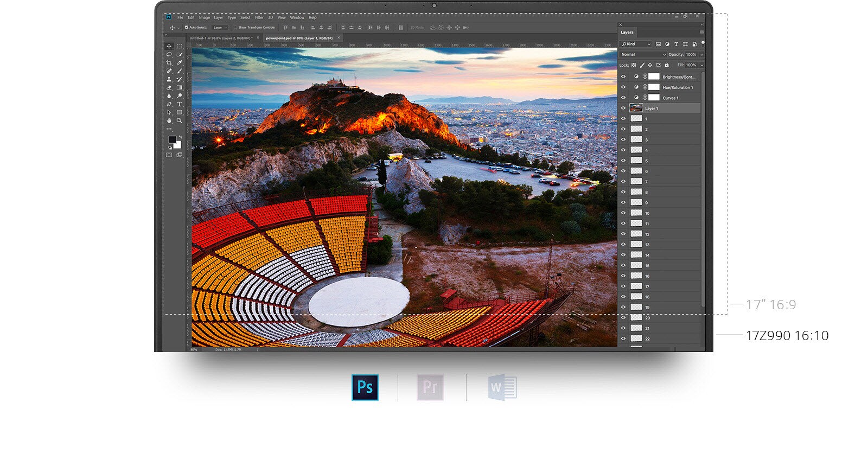Screen dimensions: 868x454
Task: Click the Opacity 100% value field
Action: click(x=692, y=54)
